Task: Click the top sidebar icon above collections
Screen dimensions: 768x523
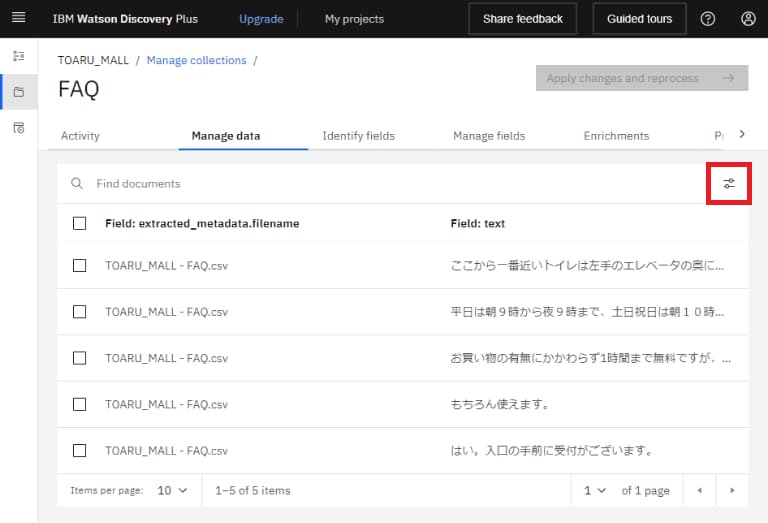Action: click(x=18, y=57)
